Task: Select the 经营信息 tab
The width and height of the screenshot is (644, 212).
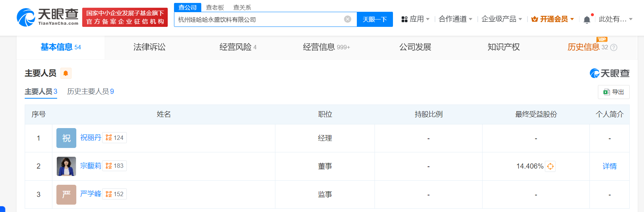Action: pyautogui.click(x=326, y=47)
